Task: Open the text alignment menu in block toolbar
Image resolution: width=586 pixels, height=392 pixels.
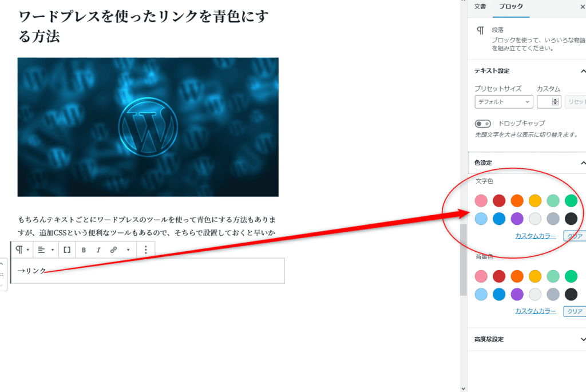Action: point(46,250)
